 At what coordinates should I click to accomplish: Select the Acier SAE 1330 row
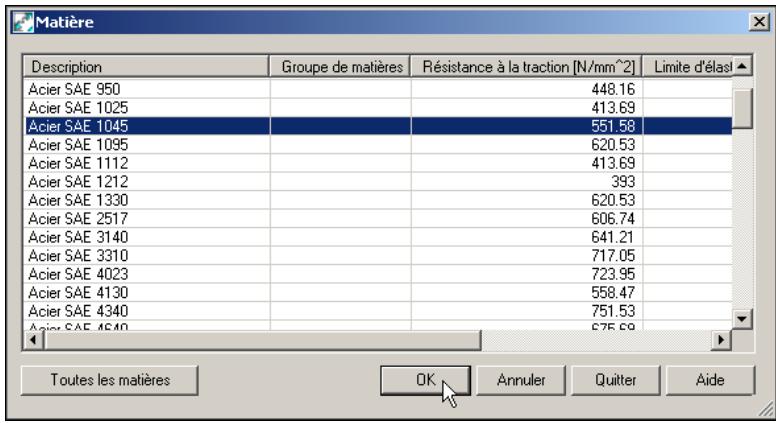(x=378, y=200)
